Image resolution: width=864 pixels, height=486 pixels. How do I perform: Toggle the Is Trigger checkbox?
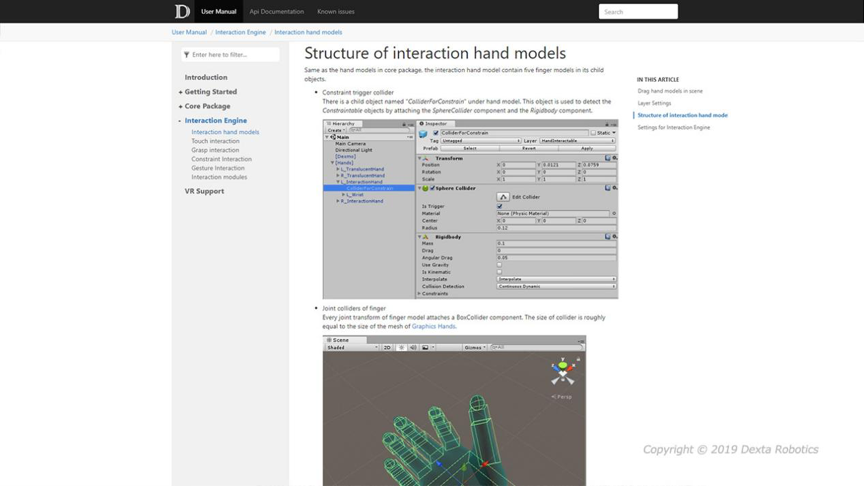point(500,206)
